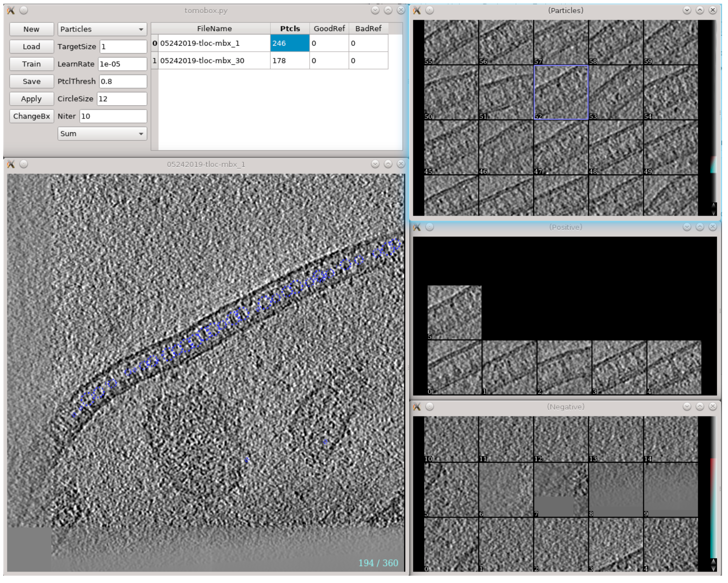Screen dimensions: 728x583
Task: Click the circle button on the (Particles) title bar
Action: pos(430,11)
